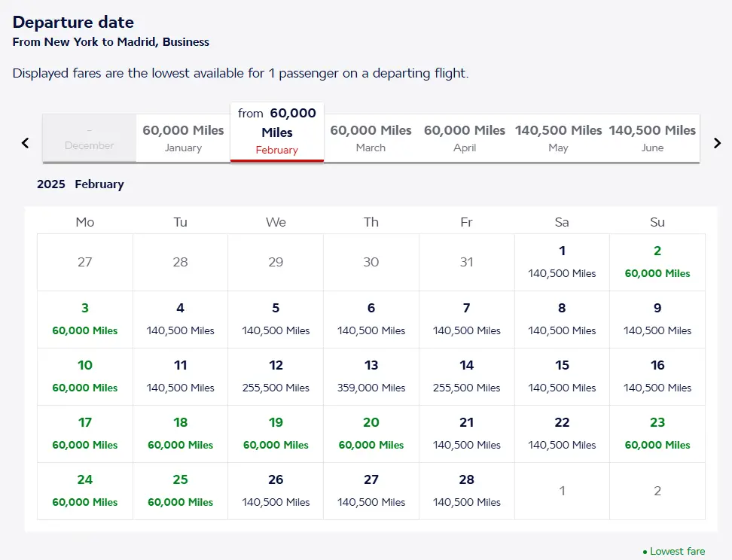
Task: Select February 23 Sunday fare
Action: tap(657, 434)
